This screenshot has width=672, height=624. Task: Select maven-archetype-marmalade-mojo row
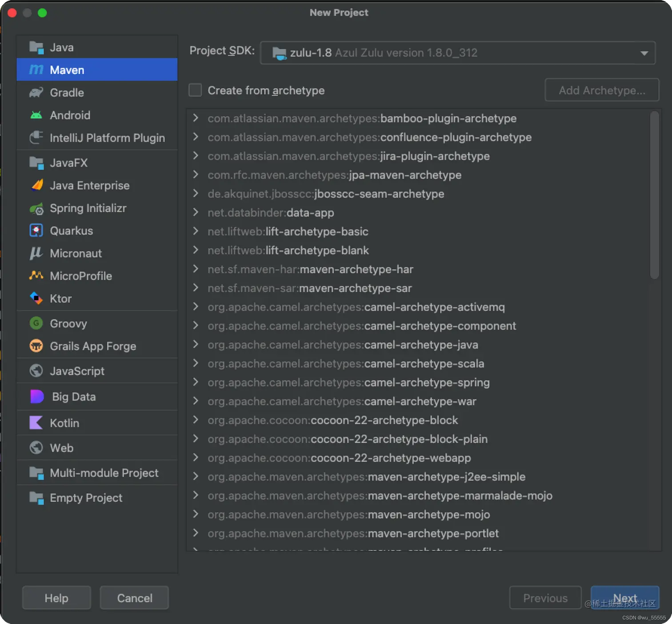418,496
